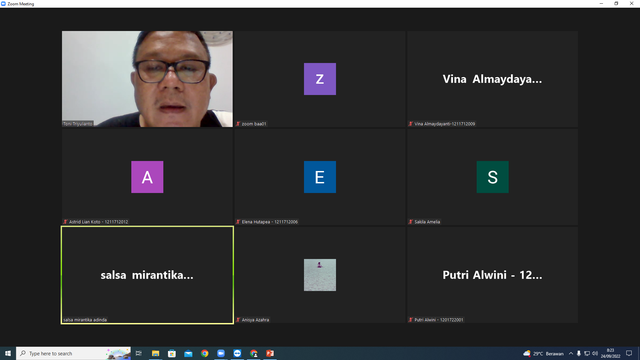The height and width of the screenshot is (360, 640).
Task: Open the notification center icon
Action: point(629,353)
